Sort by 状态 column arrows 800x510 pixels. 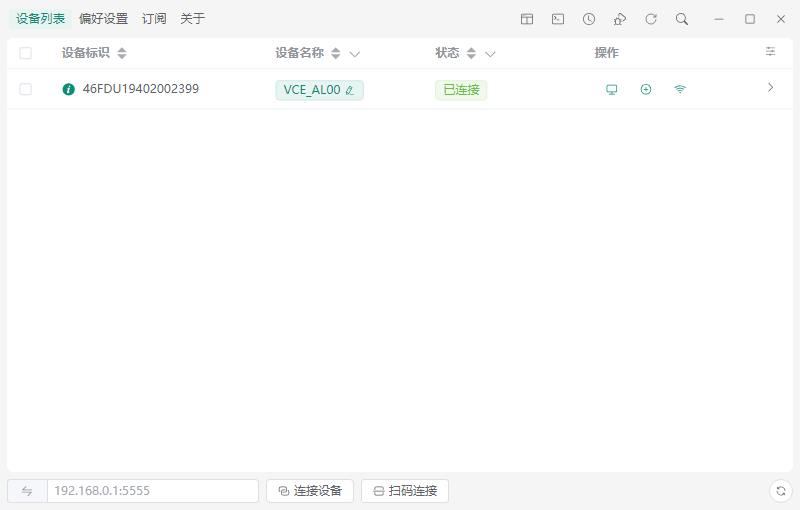[x=471, y=53]
